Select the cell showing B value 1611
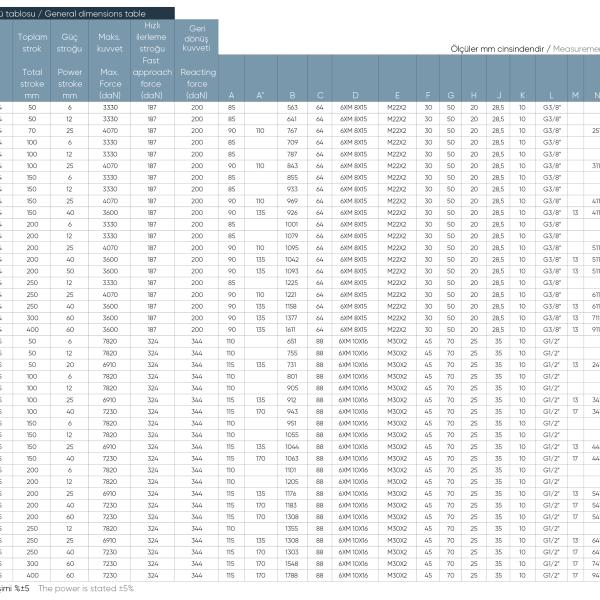 point(292,329)
